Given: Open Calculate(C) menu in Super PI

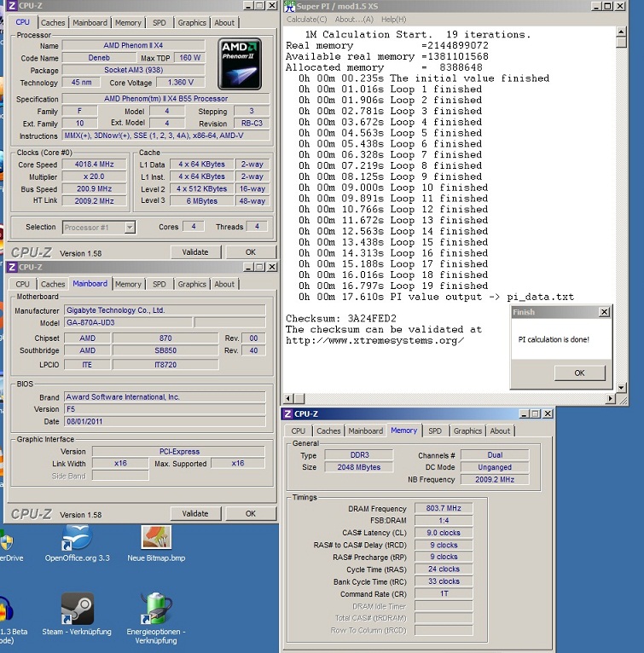Looking at the screenshot, I should 307,20.
